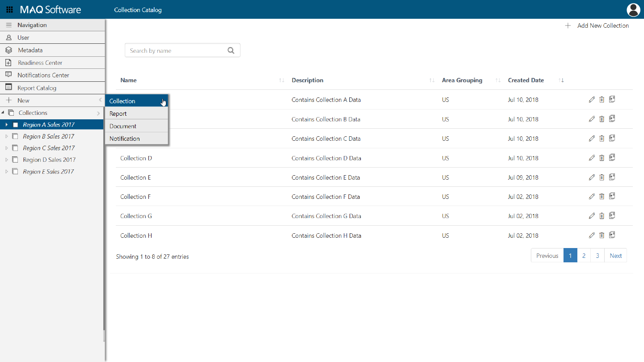Click the magnifier search icon
This screenshot has width=644, height=362.
tap(231, 51)
